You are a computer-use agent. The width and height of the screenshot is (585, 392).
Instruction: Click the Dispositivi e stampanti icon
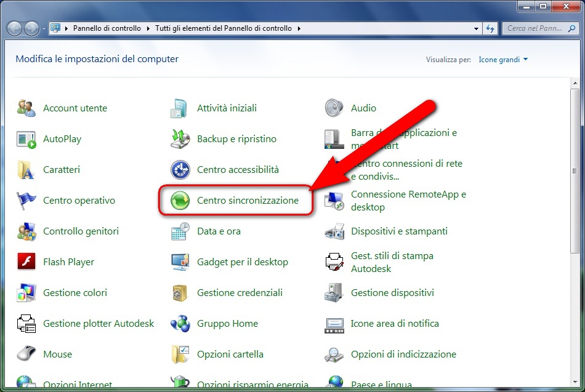[x=334, y=231]
